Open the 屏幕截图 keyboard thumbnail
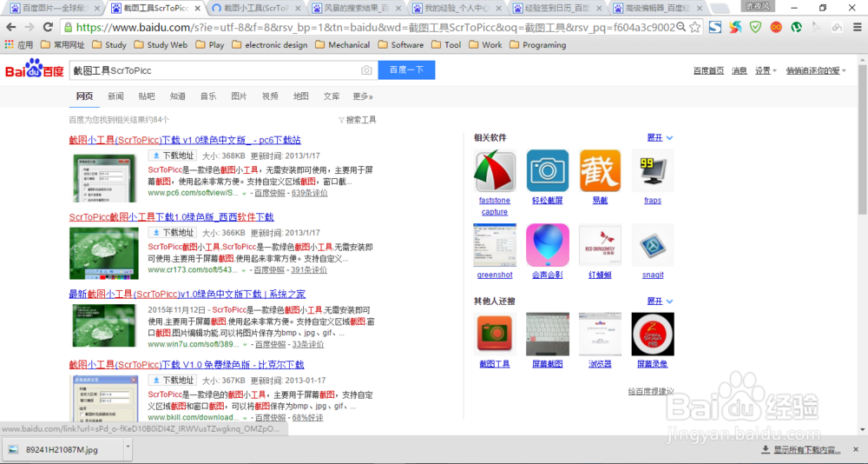 tap(547, 335)
